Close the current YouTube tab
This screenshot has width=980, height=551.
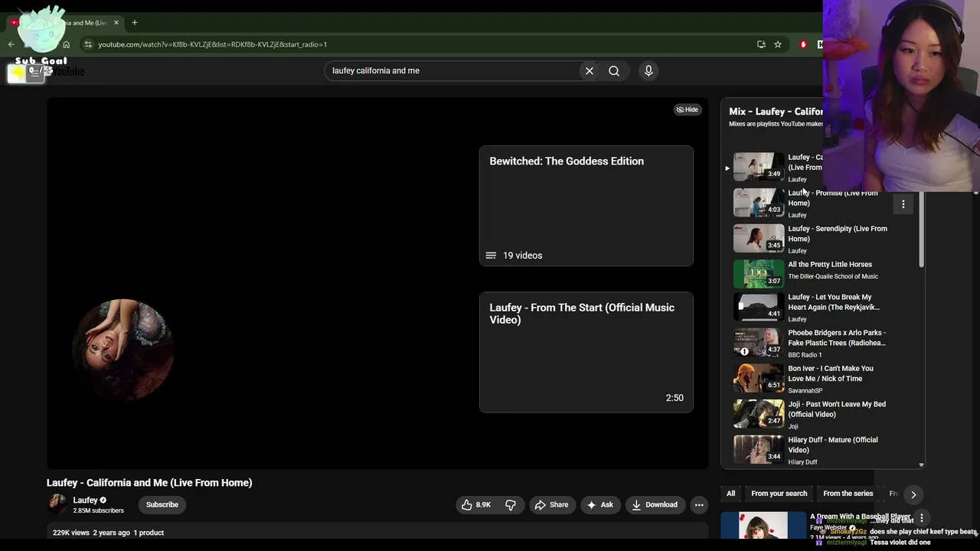click(x=116, y=22)
